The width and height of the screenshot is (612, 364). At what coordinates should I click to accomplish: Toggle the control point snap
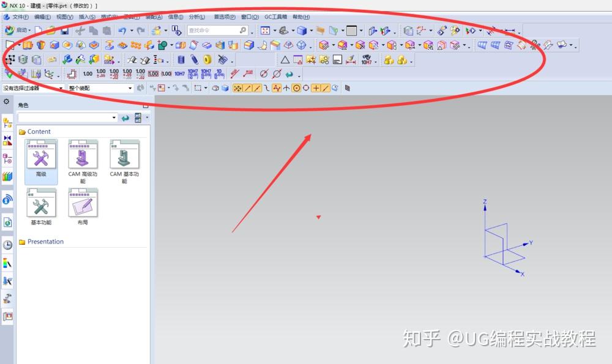[x=267, y=88]
